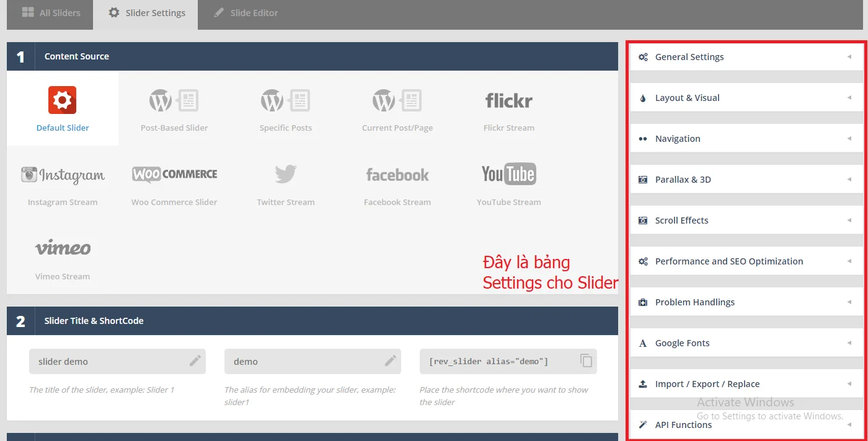The height and width of the screenshot is (441, 868).
Task: Click the Flickr Stream label
Action: pos(509,128)
